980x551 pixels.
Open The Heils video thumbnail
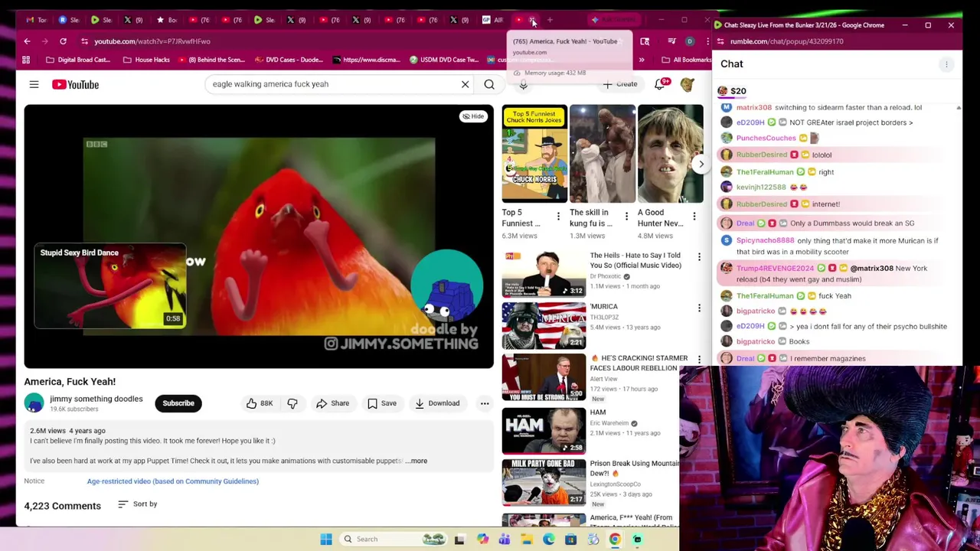(544, 274)
